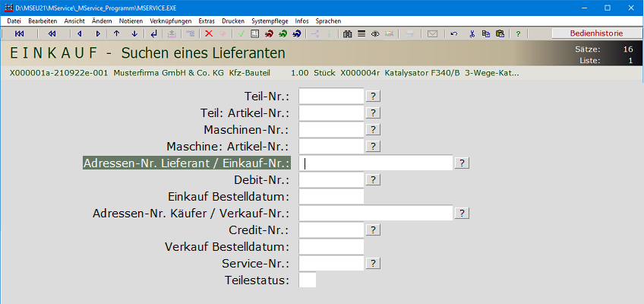Click into the Einkauf Bestelldatum field
This screenshot has height=304, width=644.
point(331,196)
